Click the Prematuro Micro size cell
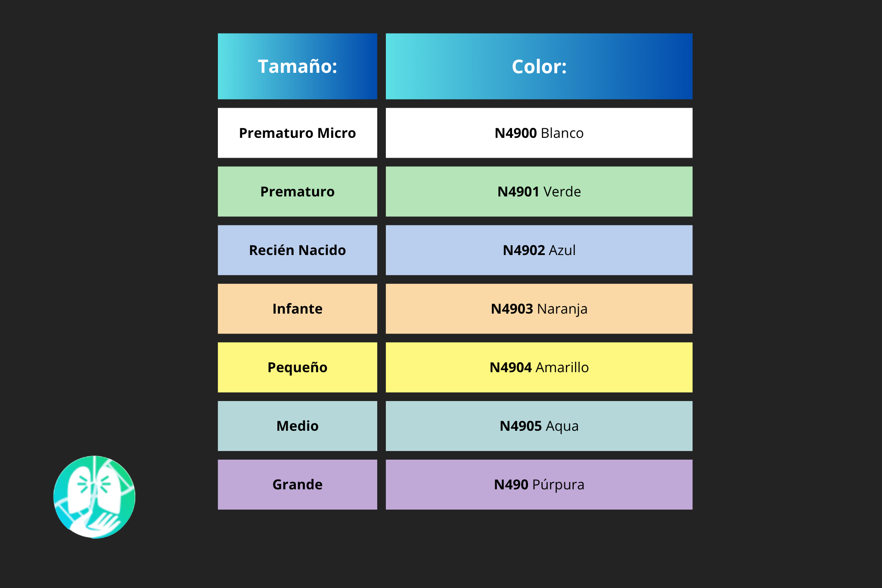 pos(297,133)
